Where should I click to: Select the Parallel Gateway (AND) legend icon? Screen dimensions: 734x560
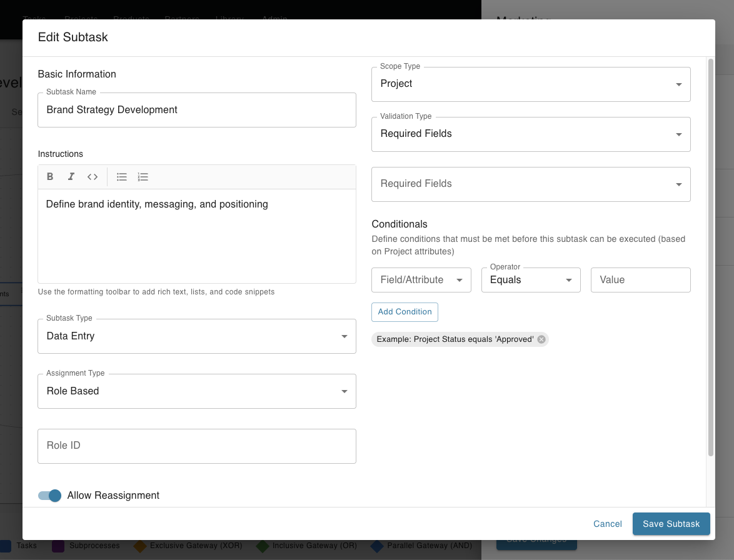click(376, 545)
